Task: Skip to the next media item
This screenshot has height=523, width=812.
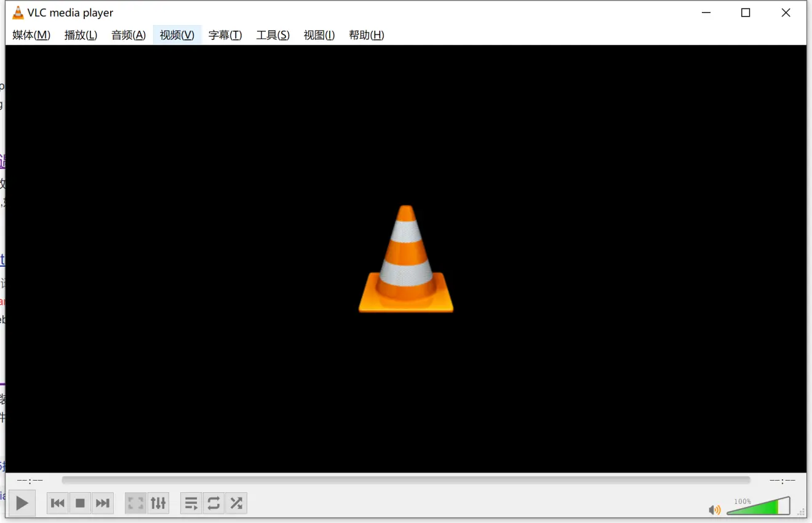Action: [103, 504]
